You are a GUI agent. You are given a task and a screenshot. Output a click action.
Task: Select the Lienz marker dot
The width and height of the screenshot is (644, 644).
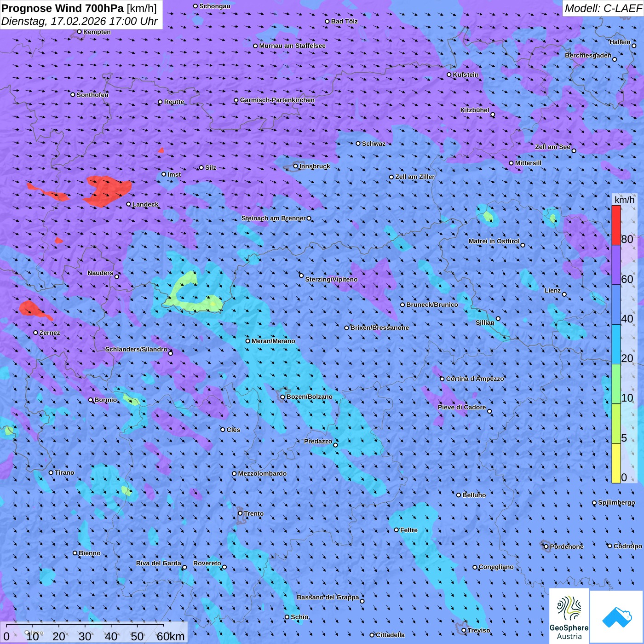[x=564, y=294]
